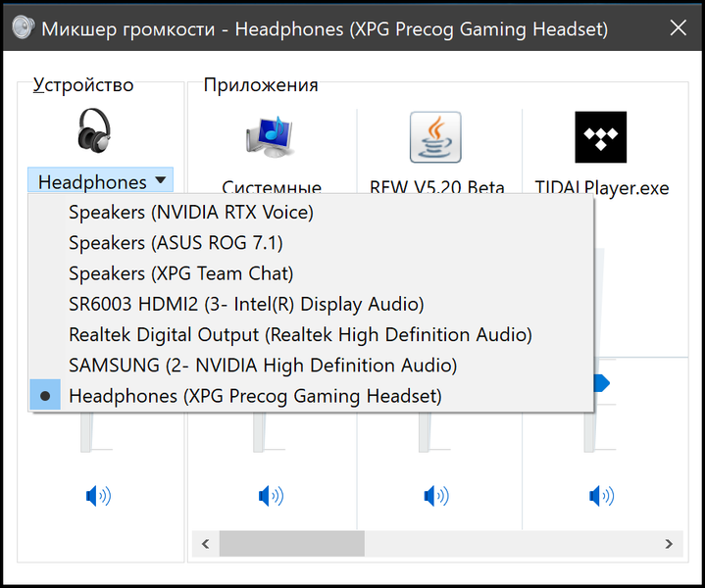Click the TIDAL Player app icon
This screenshot has height=588, width=705.
tap(600, 137)
